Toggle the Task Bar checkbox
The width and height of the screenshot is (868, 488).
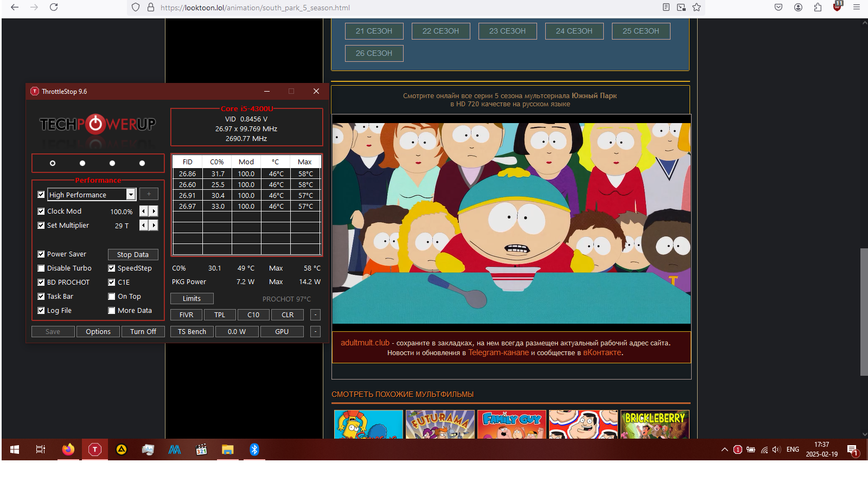click(x=41, y=297)
